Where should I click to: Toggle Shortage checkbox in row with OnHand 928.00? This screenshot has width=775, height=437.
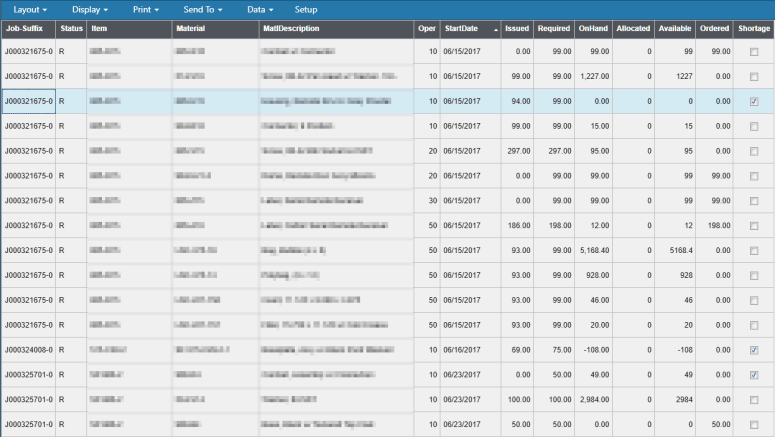pos(754,275)
